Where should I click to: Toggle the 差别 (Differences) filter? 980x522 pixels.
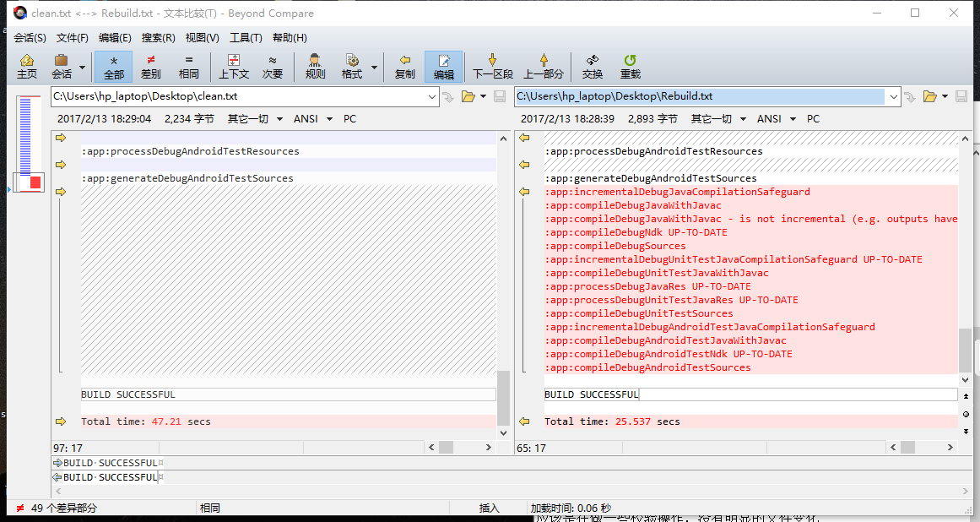(150, 66)
